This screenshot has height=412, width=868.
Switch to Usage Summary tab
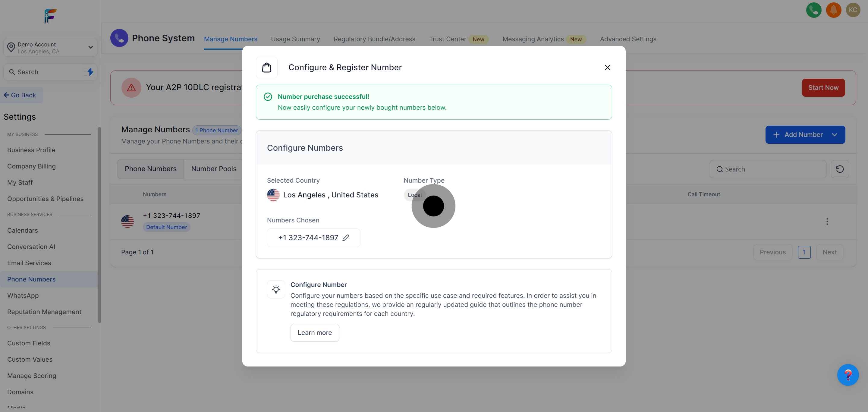(x=295, y=39)
